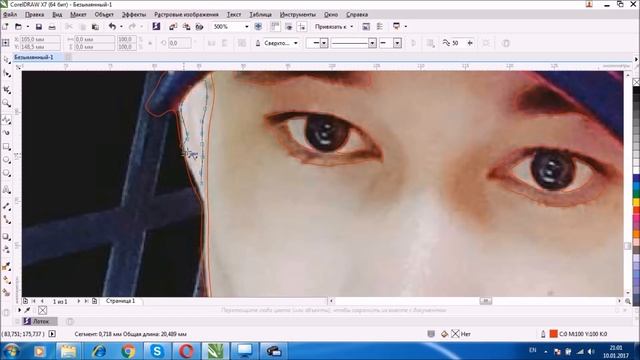640x360 pixels.
Task: Click the no-color X swatch in document palette
Action: [42, 311]
